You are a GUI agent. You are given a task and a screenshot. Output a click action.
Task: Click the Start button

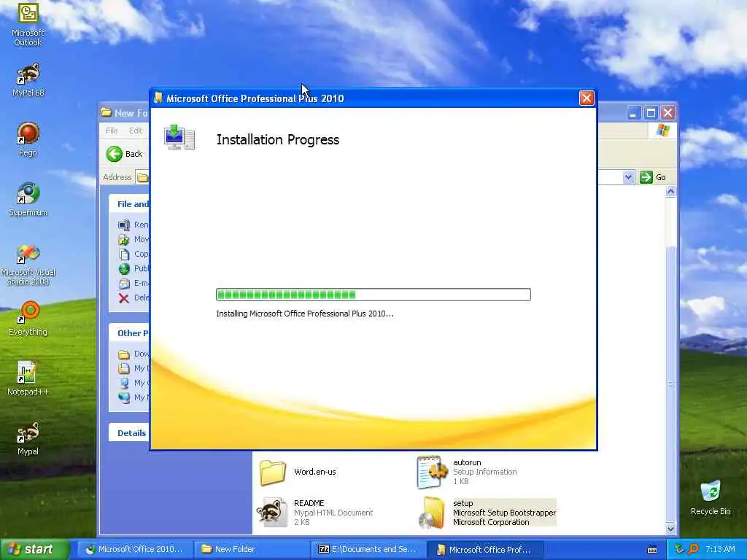[34, 550]
